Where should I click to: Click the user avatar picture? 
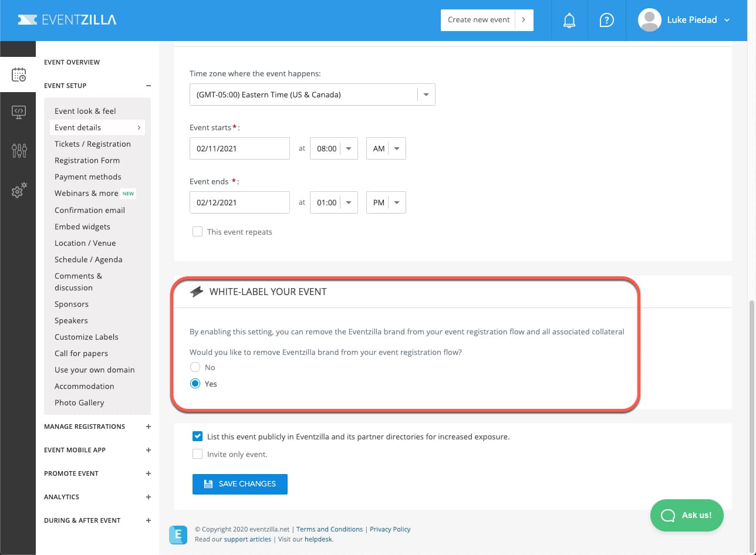pyautogui.click(x=649, y=20)
